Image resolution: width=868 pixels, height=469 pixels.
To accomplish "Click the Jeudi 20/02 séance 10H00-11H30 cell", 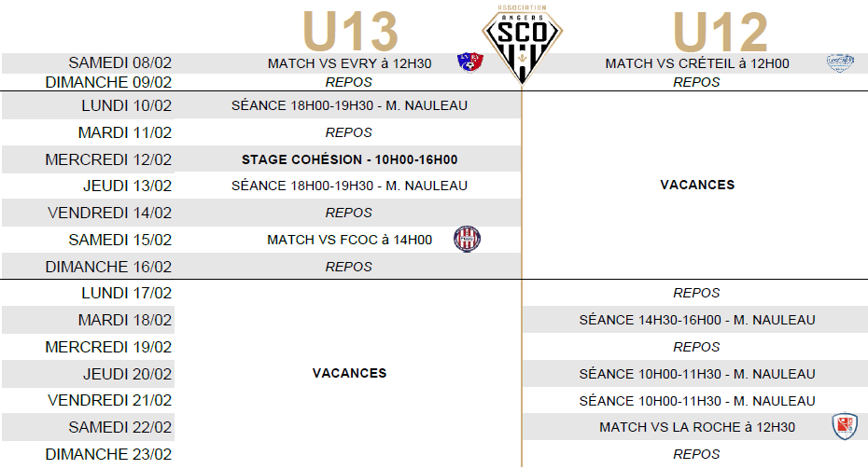I will click(697, 374).
